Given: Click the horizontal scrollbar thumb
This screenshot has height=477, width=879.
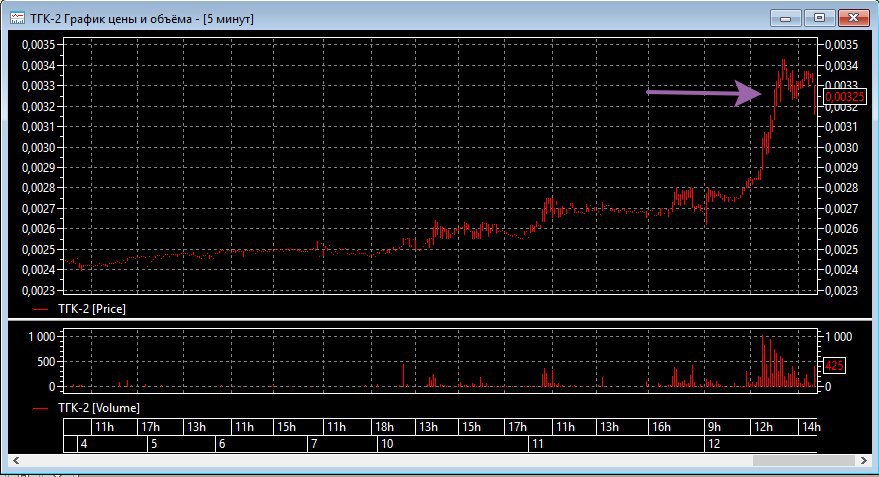Looking at the screenshot, I should tap(804, 460).
